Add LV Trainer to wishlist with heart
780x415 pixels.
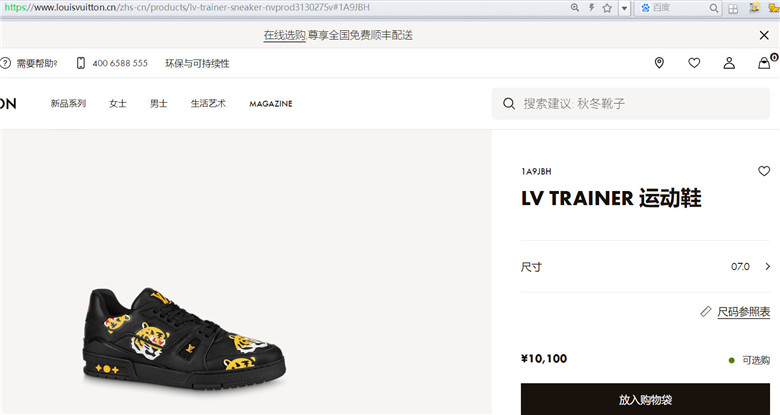point(764,171)
